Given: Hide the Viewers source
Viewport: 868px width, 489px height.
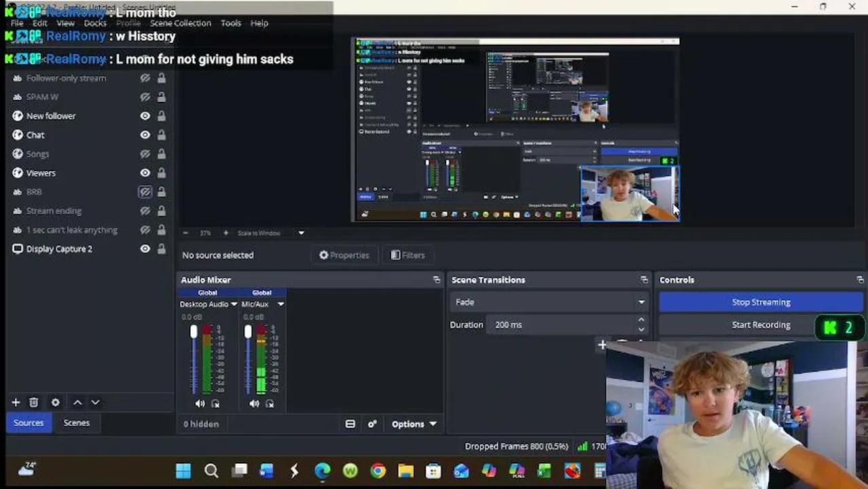Looking at the screenshot, I should (x=145, y=173).
